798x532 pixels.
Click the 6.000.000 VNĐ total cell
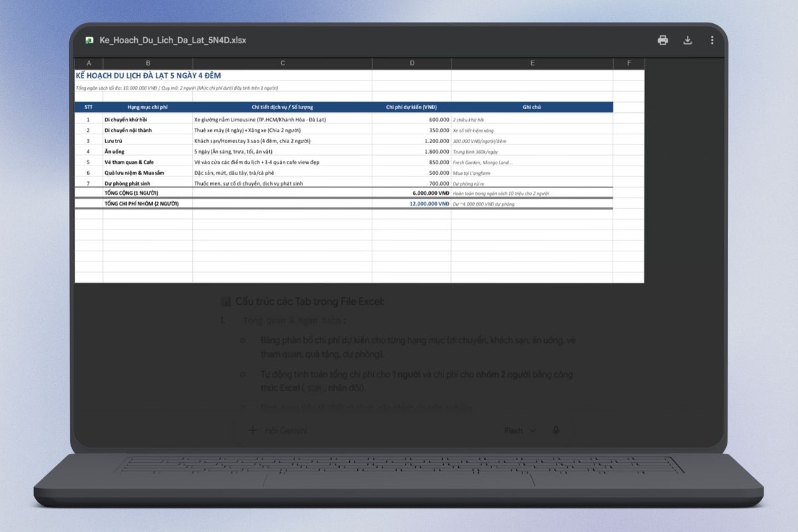(x=412, y=194)
